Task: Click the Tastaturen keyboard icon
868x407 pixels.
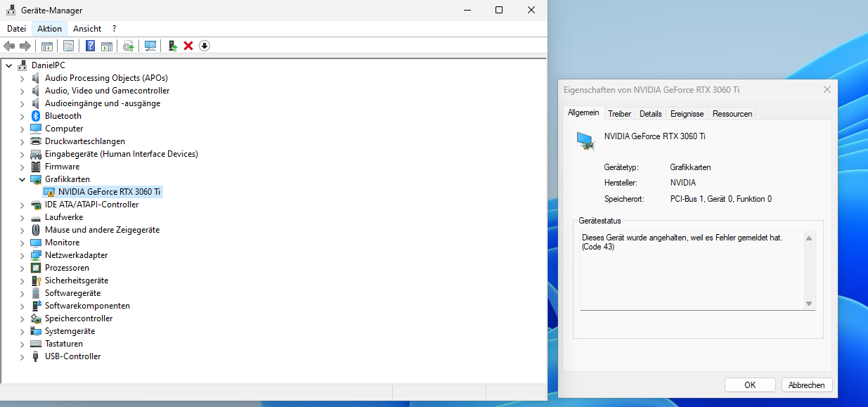Action: point(36,344)
